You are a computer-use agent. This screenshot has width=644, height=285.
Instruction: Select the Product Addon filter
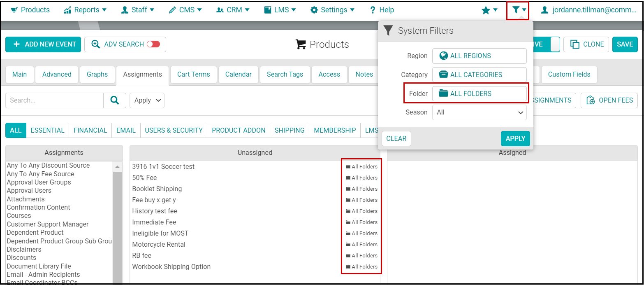pyautogui.click(x=239, y=130)
